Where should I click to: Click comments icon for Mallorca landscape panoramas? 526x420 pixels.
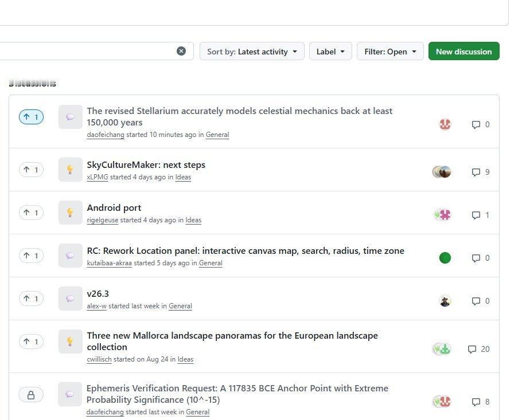tap(472, 350)
